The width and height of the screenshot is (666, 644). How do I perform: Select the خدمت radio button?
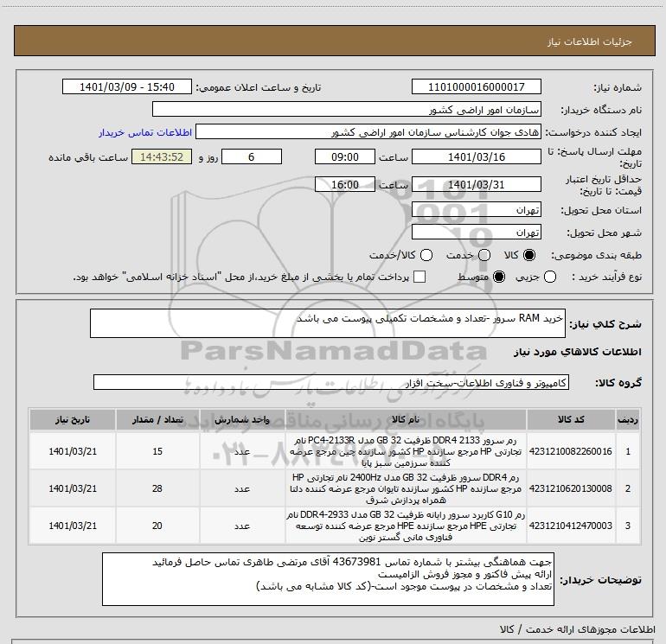484,255
